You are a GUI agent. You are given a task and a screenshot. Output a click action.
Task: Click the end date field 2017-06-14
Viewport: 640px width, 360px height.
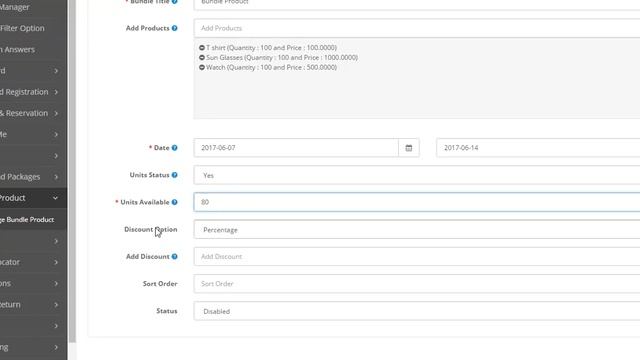pyautogui.click(x=538, y=148)
